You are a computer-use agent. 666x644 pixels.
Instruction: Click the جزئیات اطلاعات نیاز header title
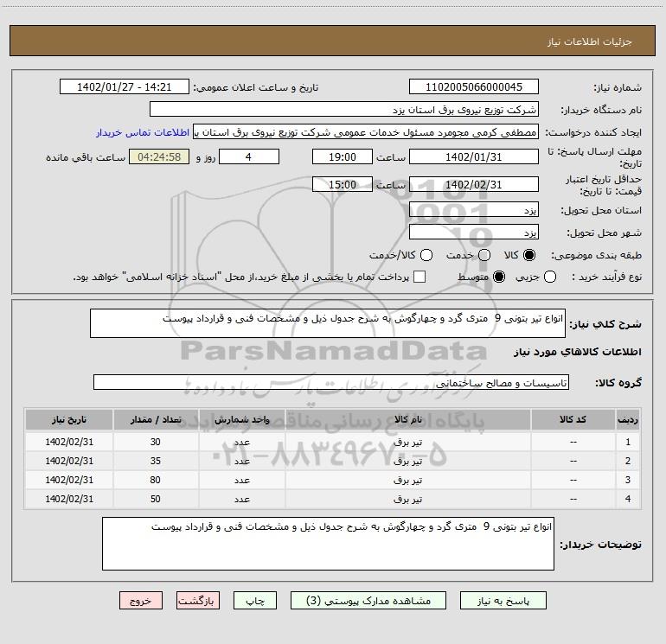click(x=590, y=41)
